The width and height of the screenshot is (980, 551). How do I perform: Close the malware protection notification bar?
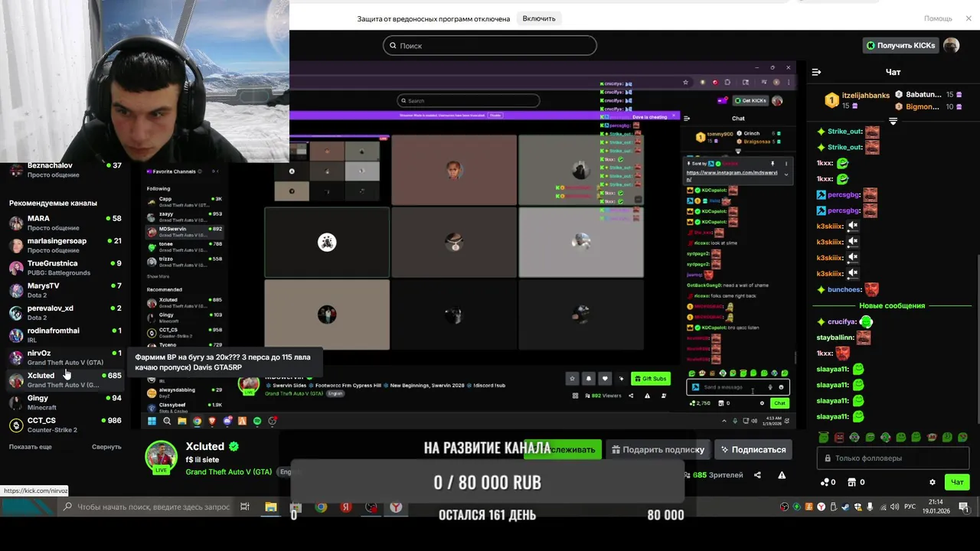coord(968,18)
